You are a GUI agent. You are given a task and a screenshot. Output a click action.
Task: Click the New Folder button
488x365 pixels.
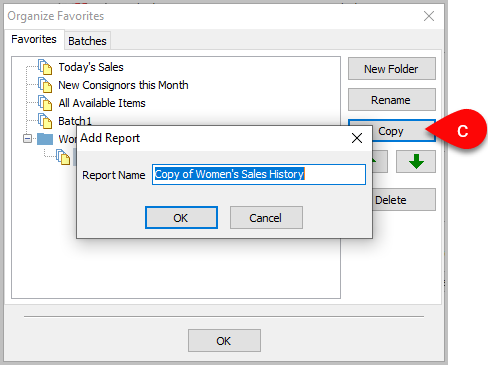[392, 69]
